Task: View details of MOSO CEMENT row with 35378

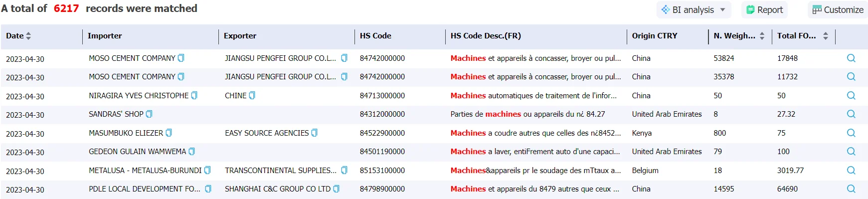Action: 851,77
